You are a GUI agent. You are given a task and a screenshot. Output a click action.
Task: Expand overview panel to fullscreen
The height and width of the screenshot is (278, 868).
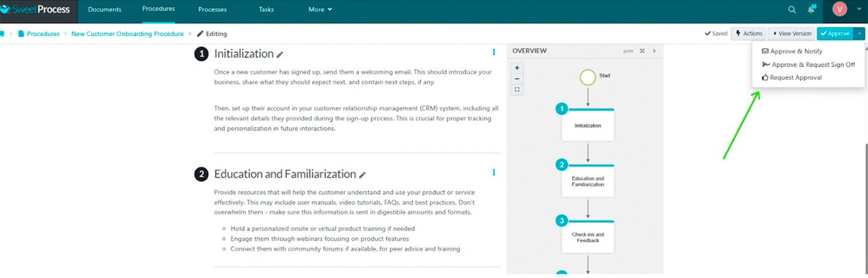pyautogui.click(x=642, y=51)
